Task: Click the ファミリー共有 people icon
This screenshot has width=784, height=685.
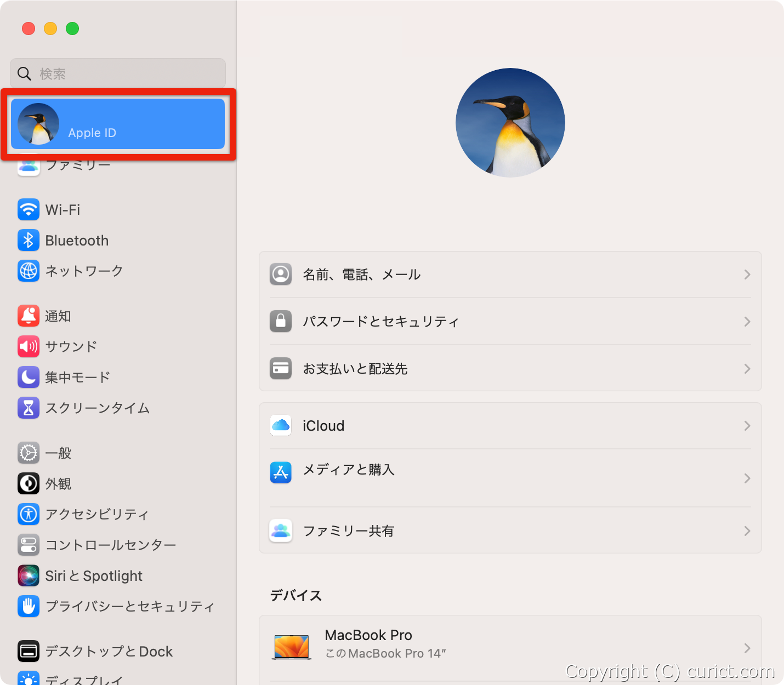Action: (281, 530)
